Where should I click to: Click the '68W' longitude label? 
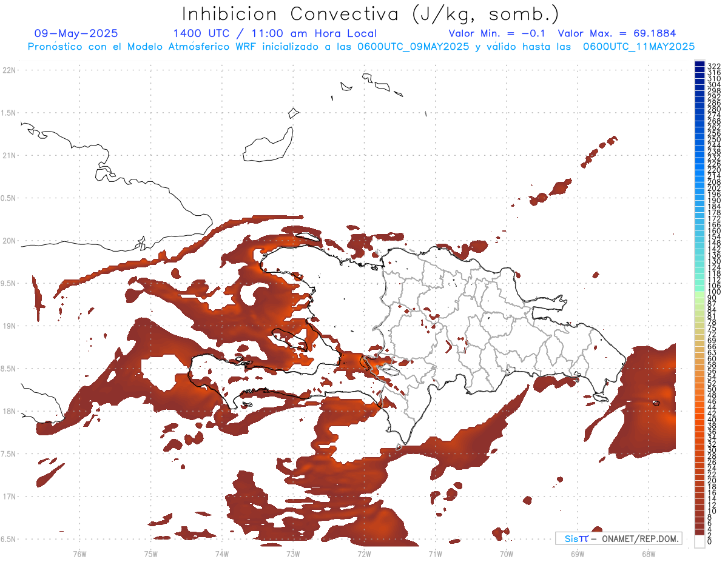pos(648,554)
